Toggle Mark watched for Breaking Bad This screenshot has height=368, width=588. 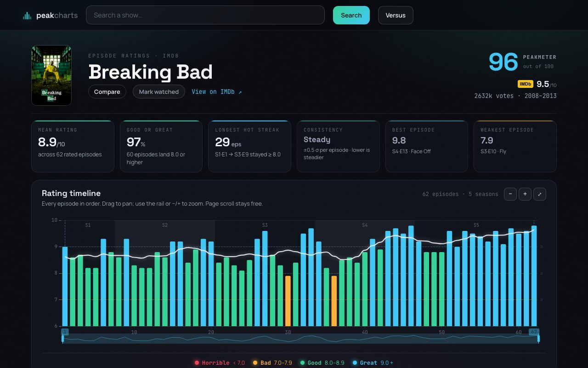click(159, 92)
